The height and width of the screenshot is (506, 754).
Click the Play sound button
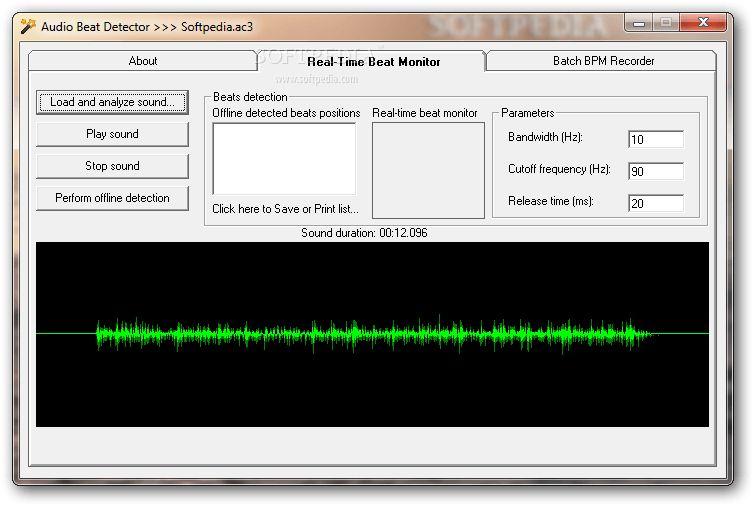pos(113,134)
